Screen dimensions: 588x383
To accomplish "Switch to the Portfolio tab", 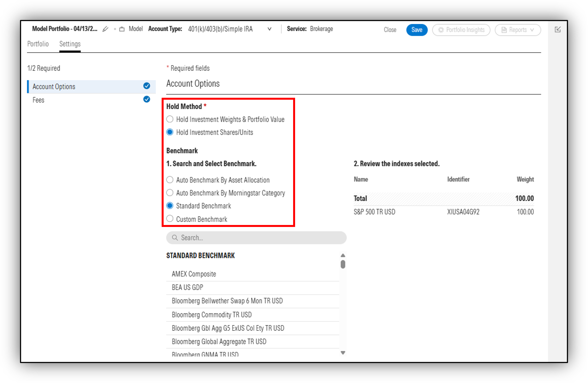I will (x=38, y=44).
